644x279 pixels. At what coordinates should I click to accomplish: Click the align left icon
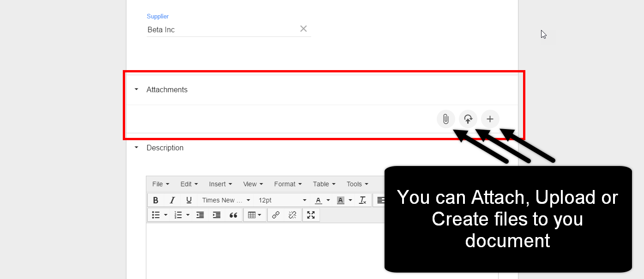(x=380, y=200)
